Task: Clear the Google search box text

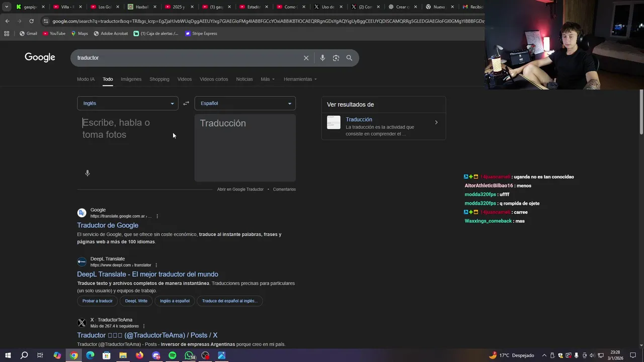Action: click(x=306, y=58)
